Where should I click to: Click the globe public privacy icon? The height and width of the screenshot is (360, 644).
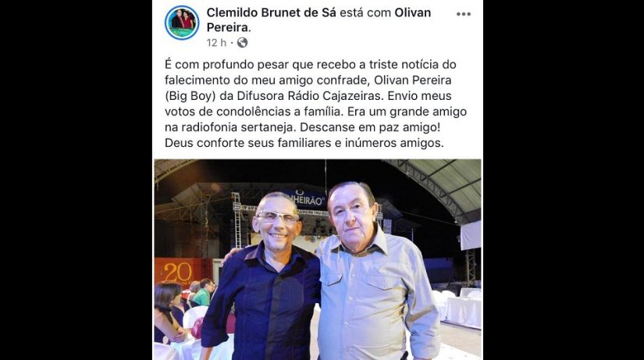coord(242,43)
